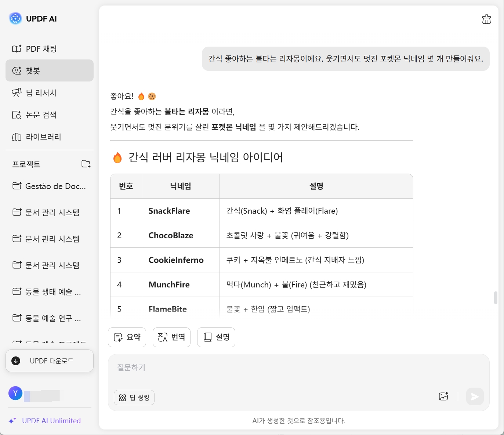The height and width of the screenshot is (435, 504).
Task: Toggle the 딥 씽킹 deep thinking mode
Action: [x=134, y=398]
